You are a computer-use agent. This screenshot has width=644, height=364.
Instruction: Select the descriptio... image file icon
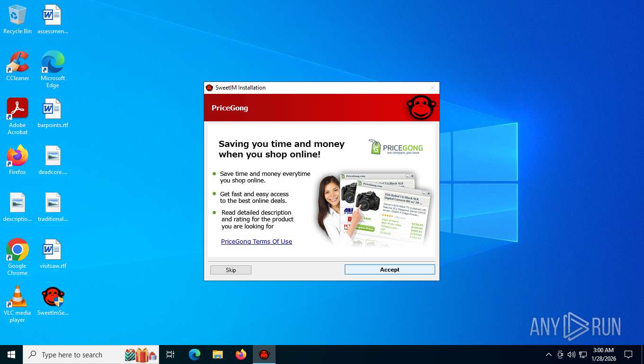tap(18, 207)
